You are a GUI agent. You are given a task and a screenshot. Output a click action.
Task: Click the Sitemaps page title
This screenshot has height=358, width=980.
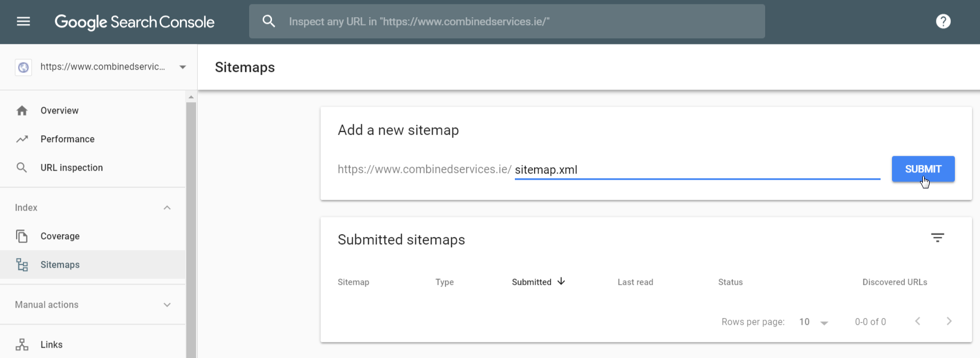click(245, 67)
